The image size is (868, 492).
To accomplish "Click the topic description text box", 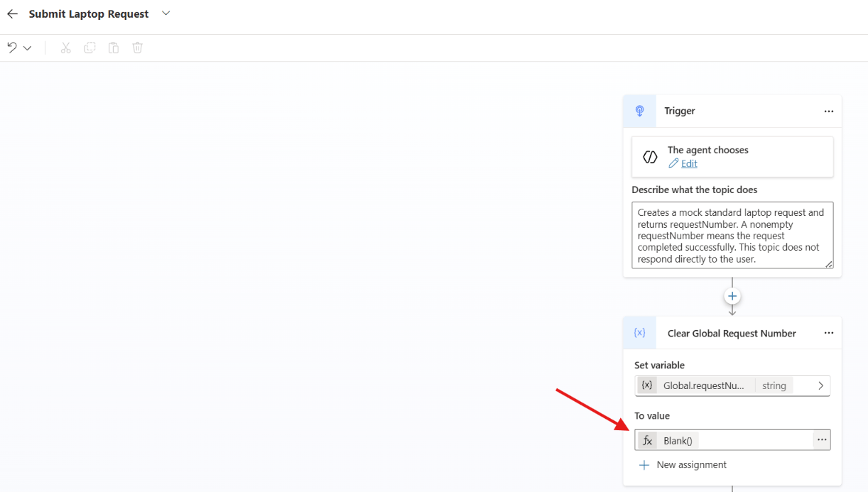I will 732,235.
